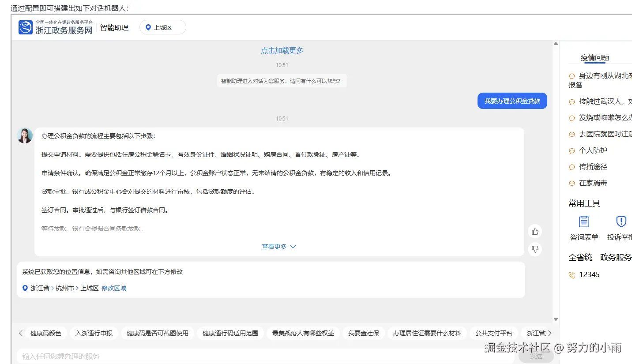Choose the 健康码是否可截图使用 chip
The image size is (632, 364).
[158, 333]
